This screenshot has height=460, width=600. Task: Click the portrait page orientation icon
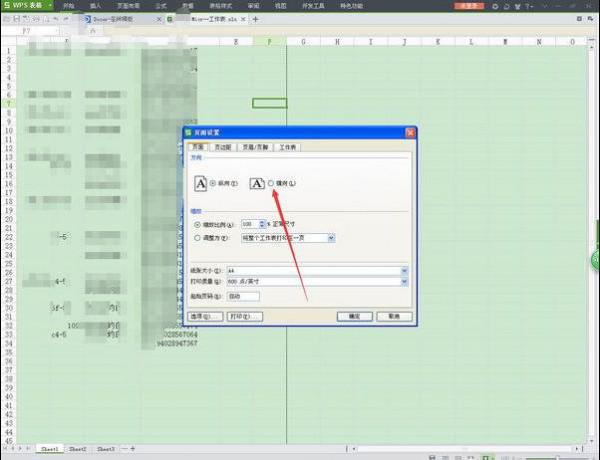coord(200,183)
